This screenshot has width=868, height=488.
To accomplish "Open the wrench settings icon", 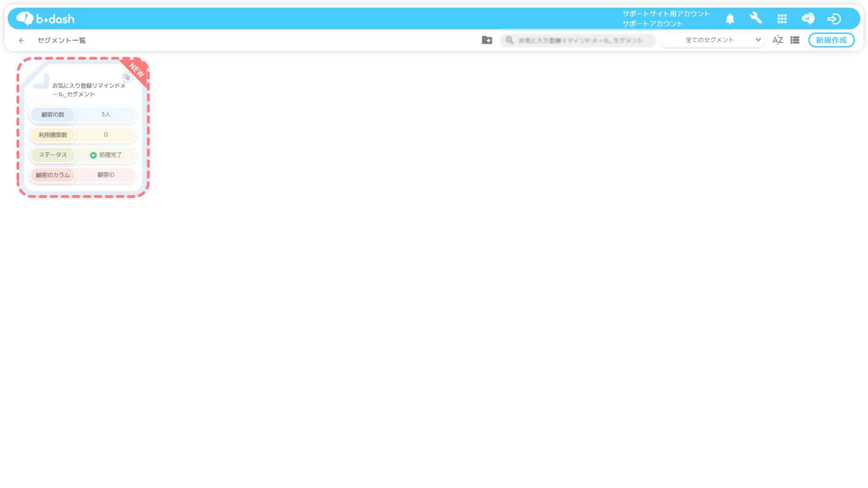I will pyautogui.click(x=755, y=18).
